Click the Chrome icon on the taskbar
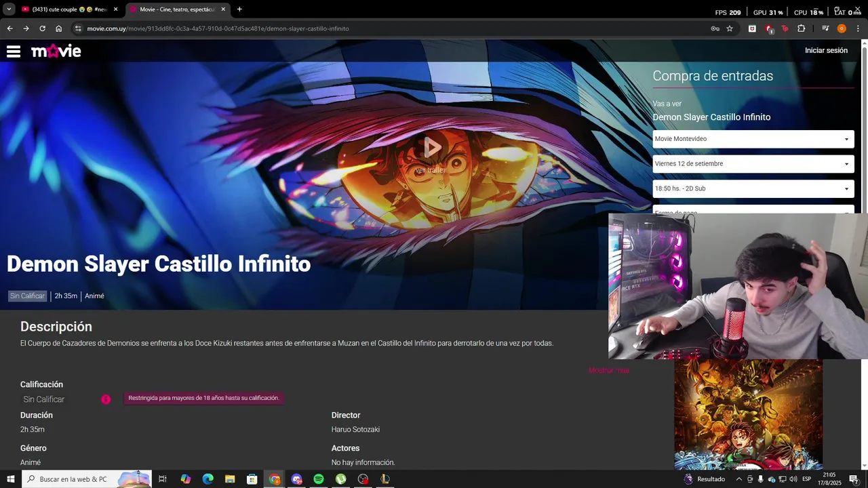The height and width of the screenshot is (488, 868). point(275,479)
